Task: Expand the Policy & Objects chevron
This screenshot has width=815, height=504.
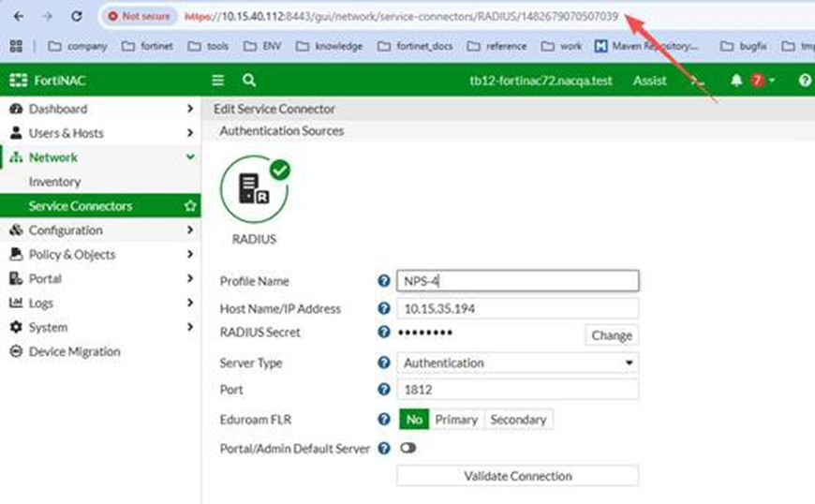Action: 190,254
